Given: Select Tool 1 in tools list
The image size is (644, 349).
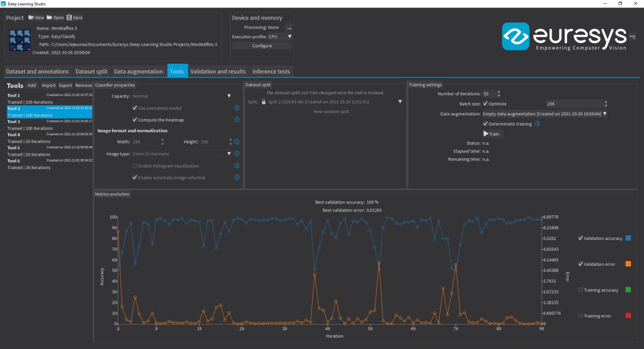Looking at the screenshot, I should pyautogui.click(x=49, y=98).
